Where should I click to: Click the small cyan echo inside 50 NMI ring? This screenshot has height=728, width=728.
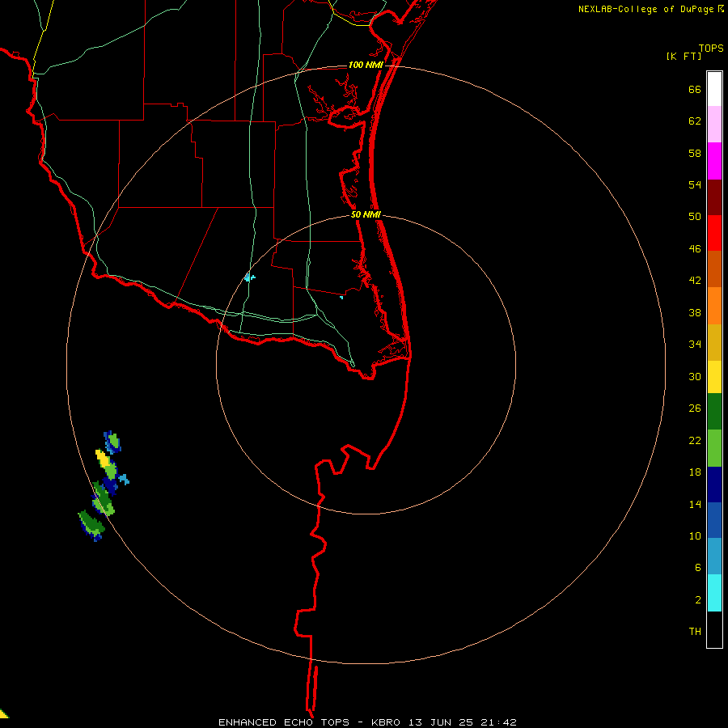click(250, 277)
